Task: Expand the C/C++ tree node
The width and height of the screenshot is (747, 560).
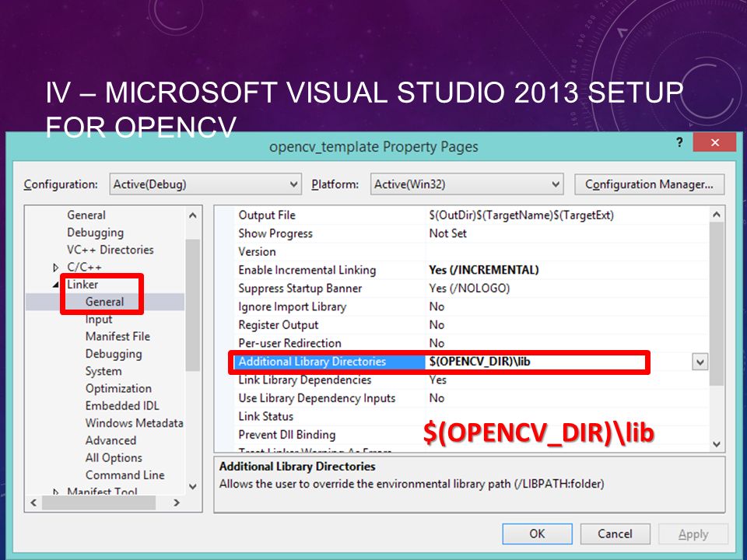Action: pyautogui.click(x=56, y=267)
